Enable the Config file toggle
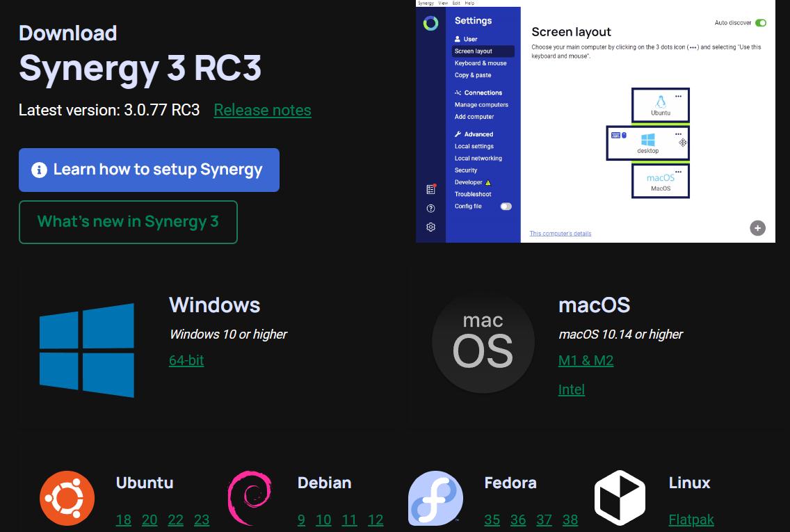 (506, 207)
